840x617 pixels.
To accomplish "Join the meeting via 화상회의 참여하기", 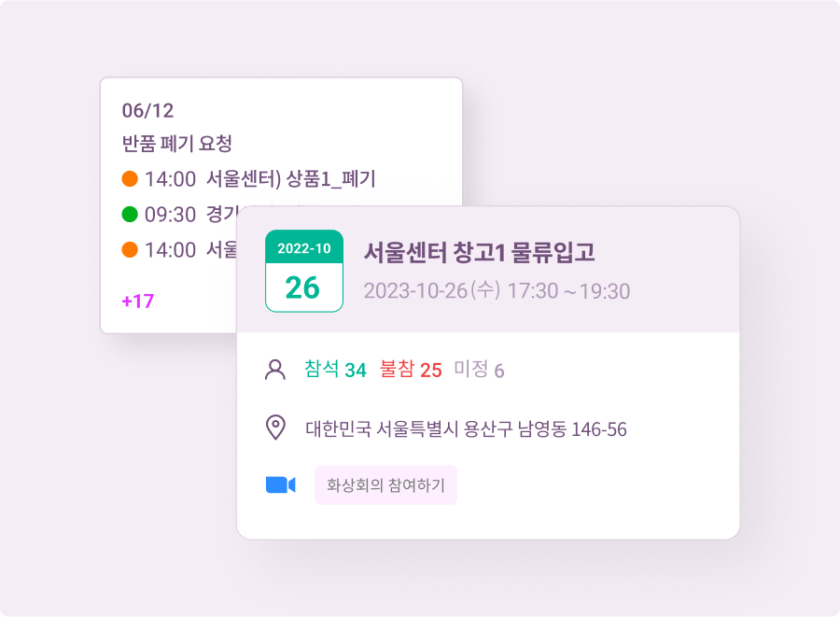I will point(385,485).
